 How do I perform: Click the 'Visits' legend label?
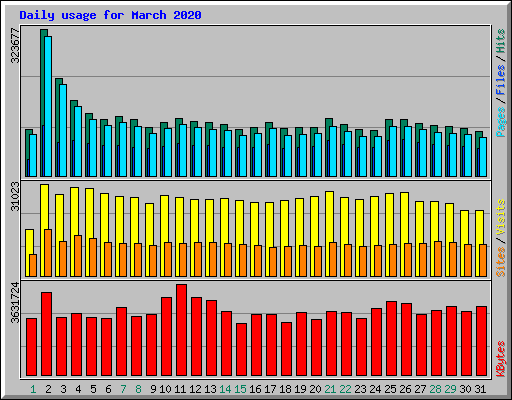point(501,218)
